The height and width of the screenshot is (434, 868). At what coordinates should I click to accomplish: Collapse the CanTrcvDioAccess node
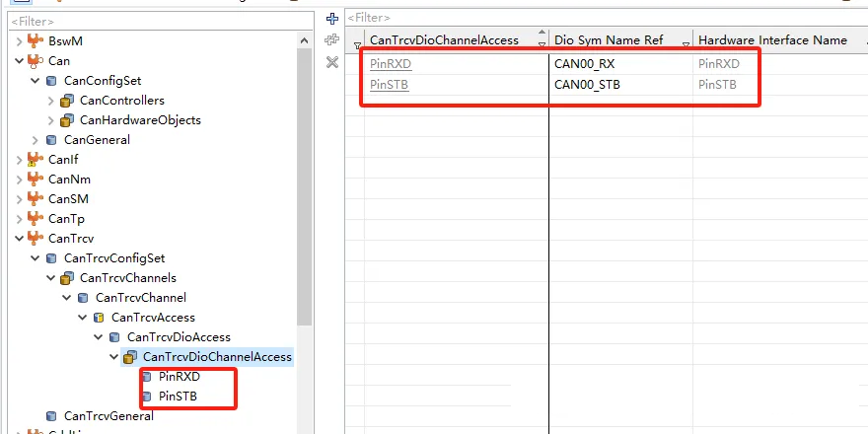pyautogui.click(x=98, y=337)
